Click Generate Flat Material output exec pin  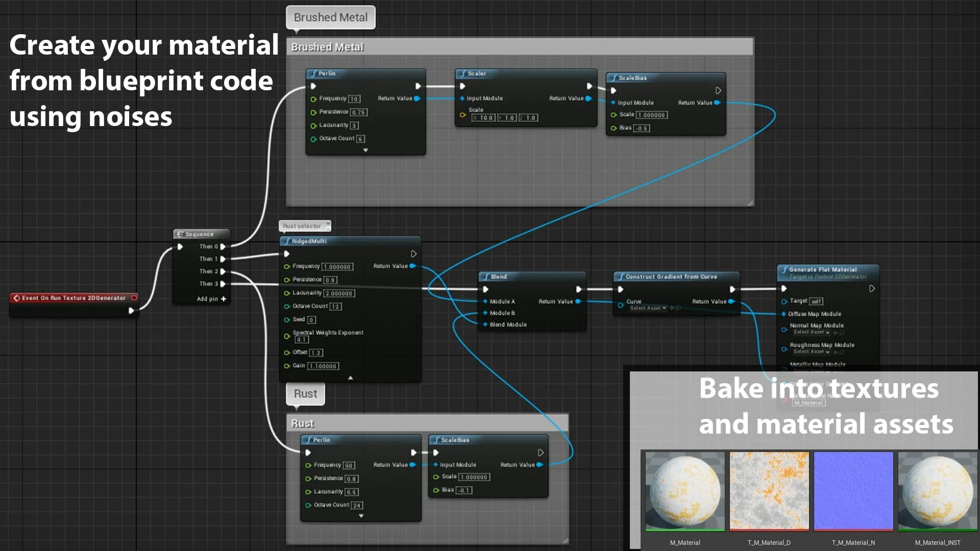click(872, 289)
